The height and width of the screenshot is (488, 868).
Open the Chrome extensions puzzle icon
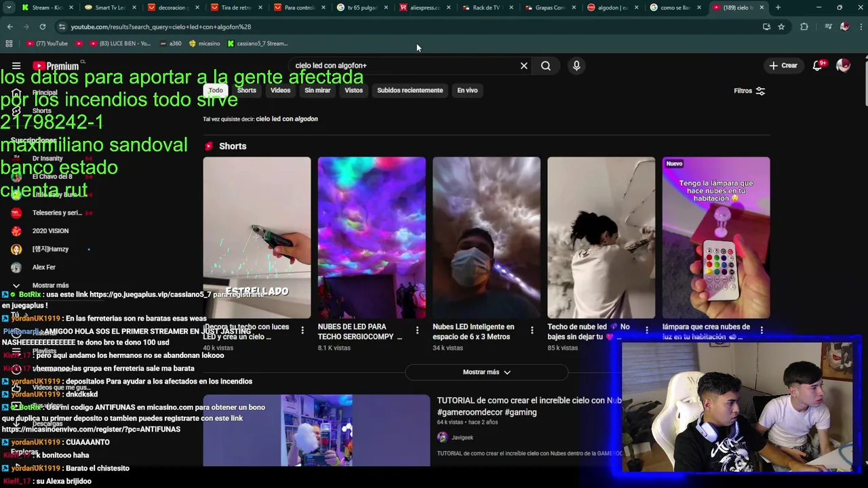coord(804,26)
